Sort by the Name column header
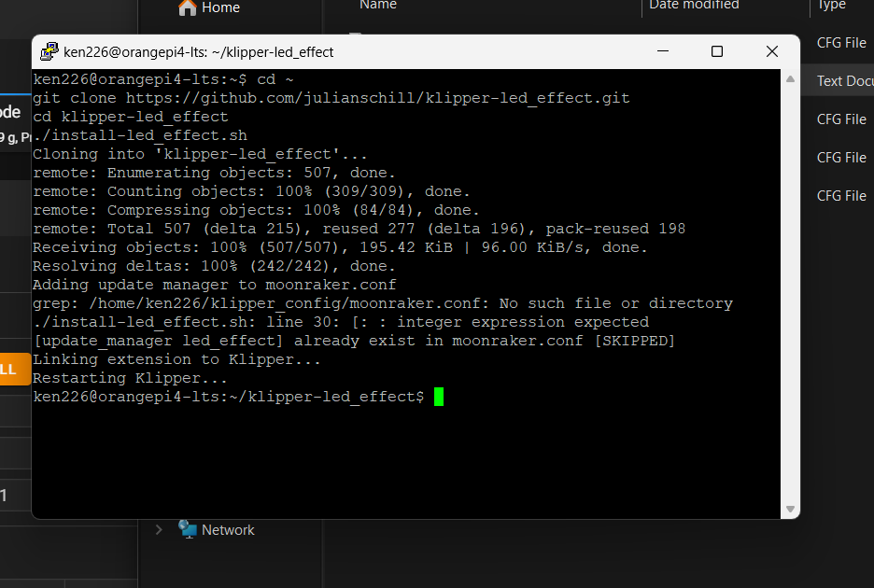This screenshot has height=588, width=874. (378, 5)
